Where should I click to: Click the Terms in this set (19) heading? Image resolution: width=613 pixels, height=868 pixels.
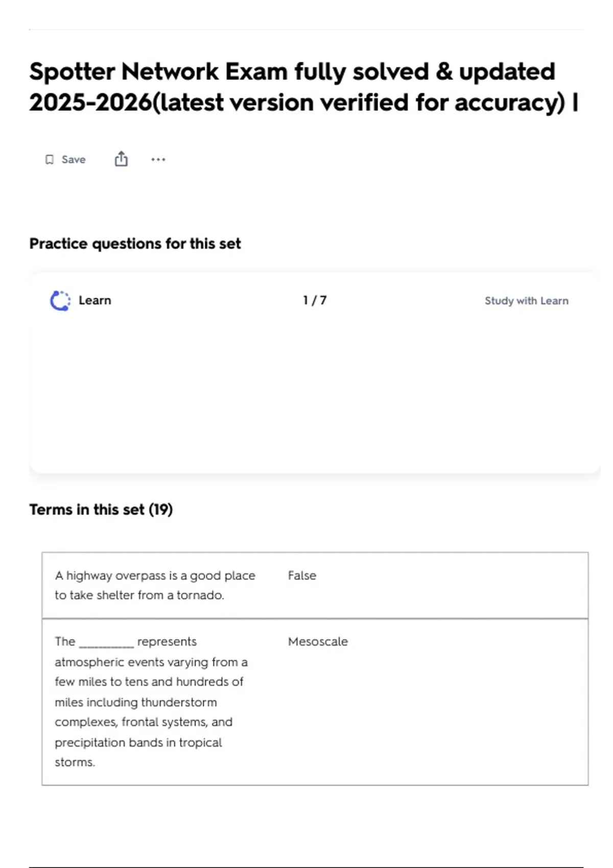101,510
